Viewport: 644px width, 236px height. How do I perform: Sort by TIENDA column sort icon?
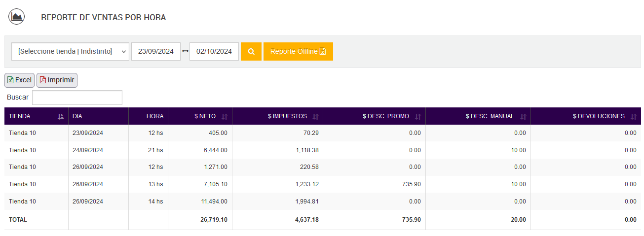point(61,116)
